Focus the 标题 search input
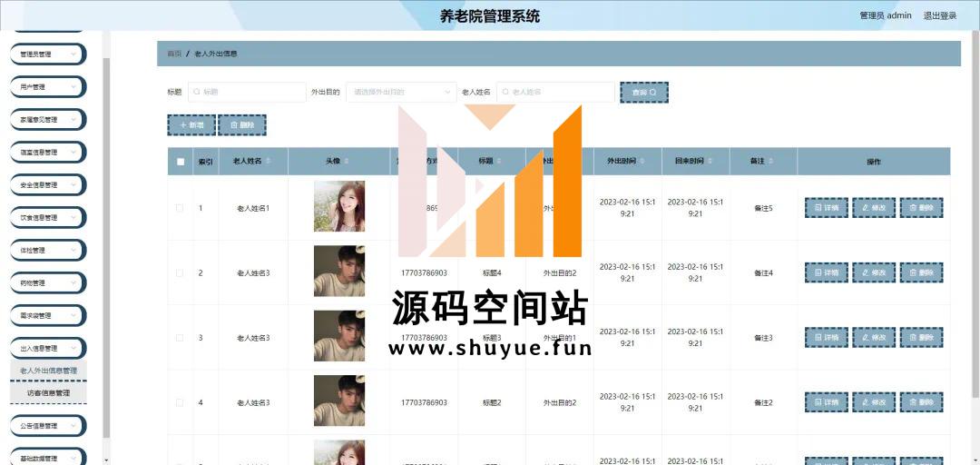Screen dimensions: 980x465 pyautogui.click(x=247, y=92)
